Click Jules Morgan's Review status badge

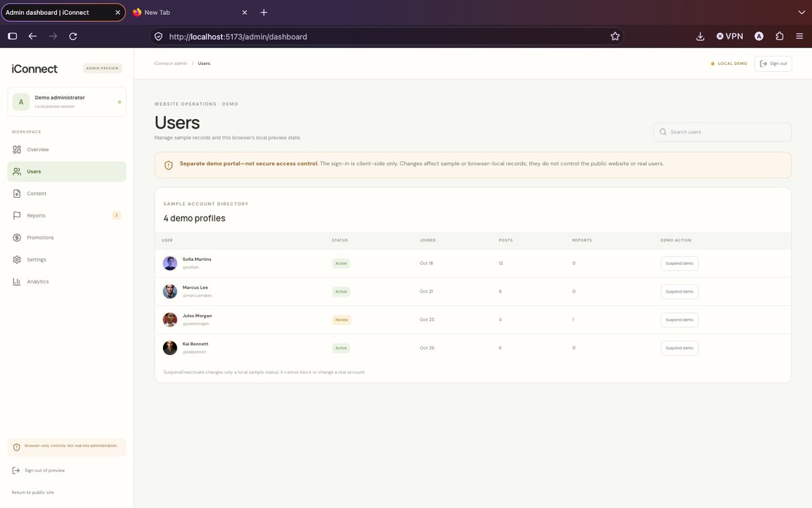(x=341, y=320)
